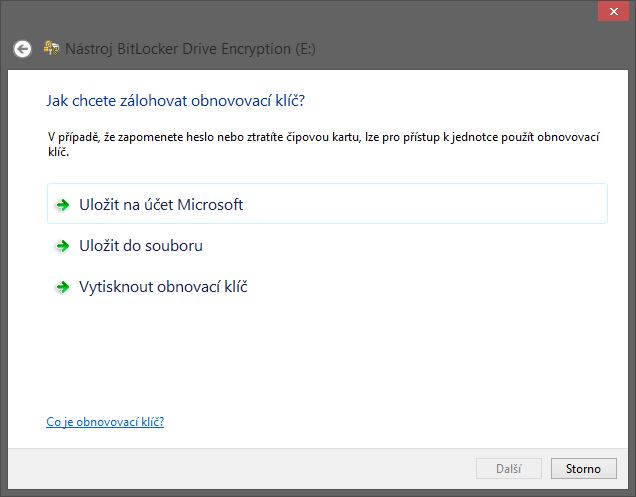Image resolution: width=636 pixels, height=497 pixels.
Task: Click heading Jak chcete zálohovat obnovovací klíč?
Action: point(175,101)
